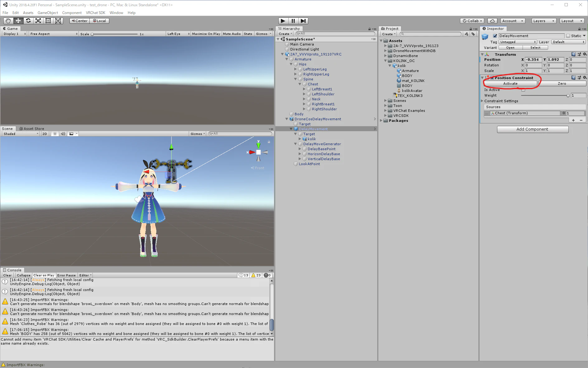Image resolution: width=588 pixels, height=368 pixels.
Task: Open Position Constraint gear menu
Action: (x=585, y=78)
